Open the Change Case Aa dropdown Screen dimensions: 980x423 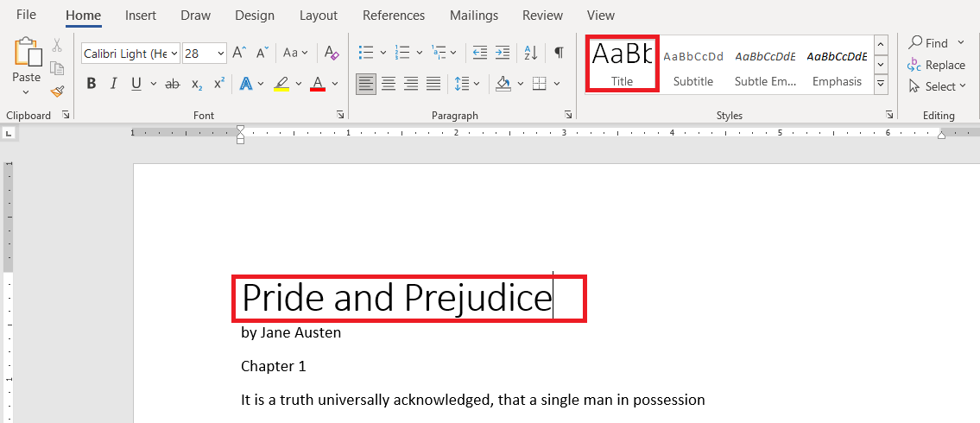point(295,54)
